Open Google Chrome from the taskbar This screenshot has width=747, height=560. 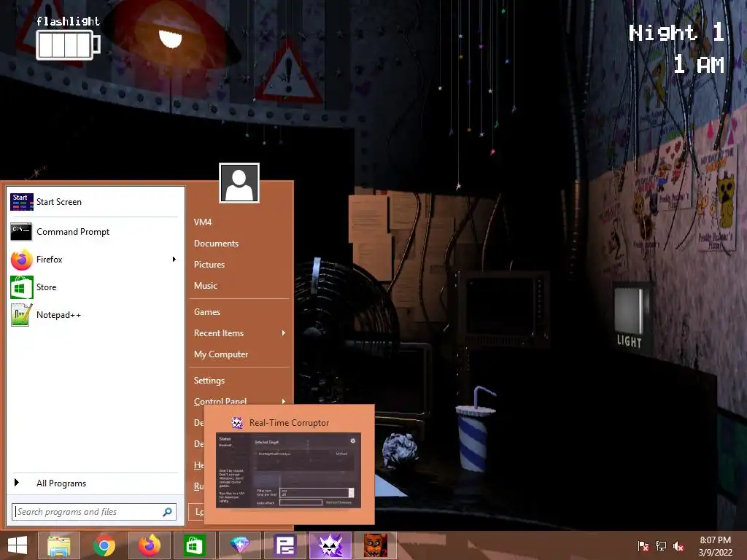(104, 545)
